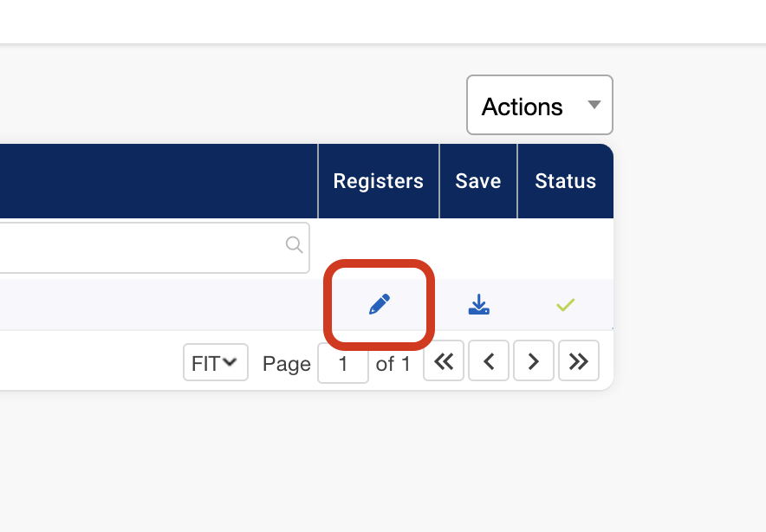Click the page number input box

[x=343, y=364]
